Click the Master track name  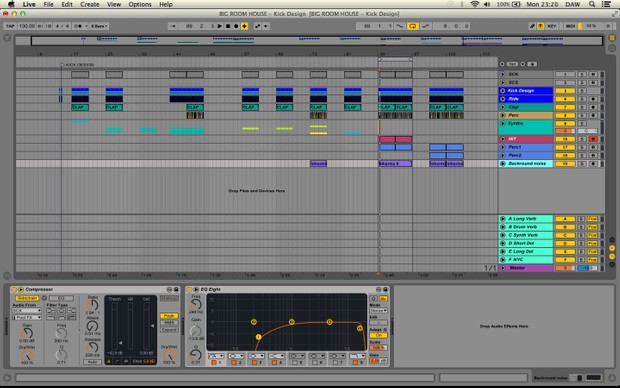(x=517, y=268)
